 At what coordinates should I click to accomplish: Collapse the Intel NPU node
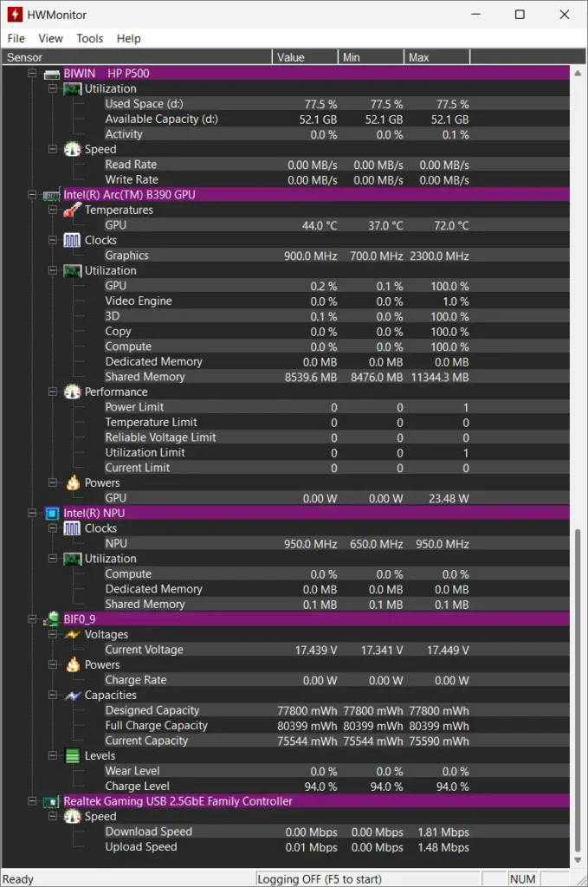pyautogui.click(x=32, y=513)
